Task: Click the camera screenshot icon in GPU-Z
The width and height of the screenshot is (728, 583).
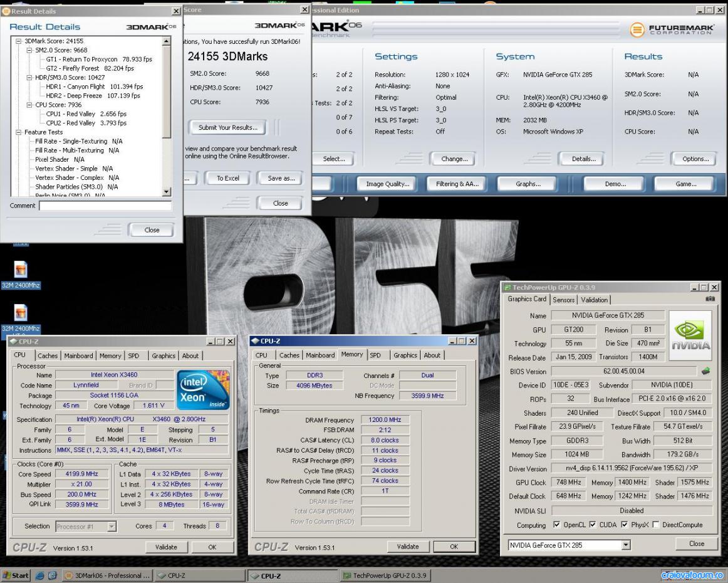Action: [710, 299]
